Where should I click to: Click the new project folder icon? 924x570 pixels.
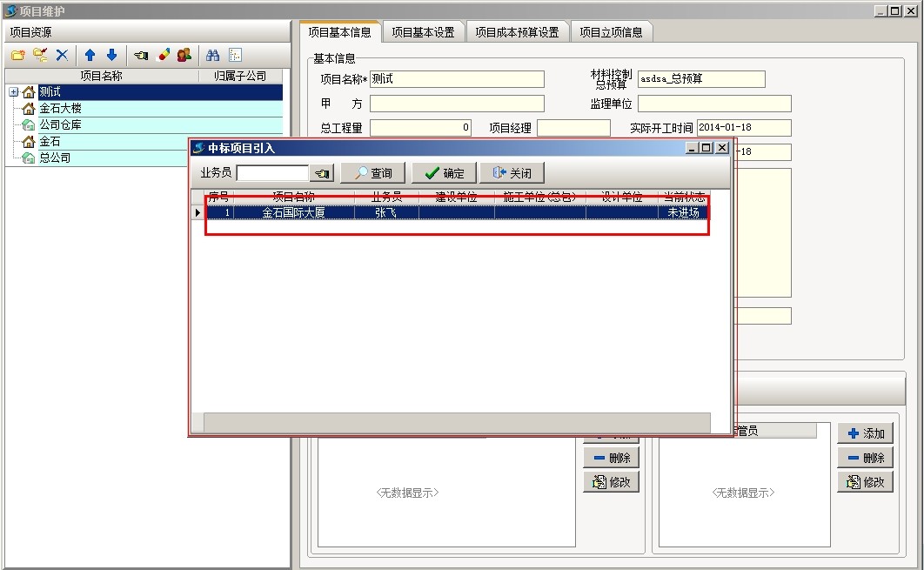(17, 55)
